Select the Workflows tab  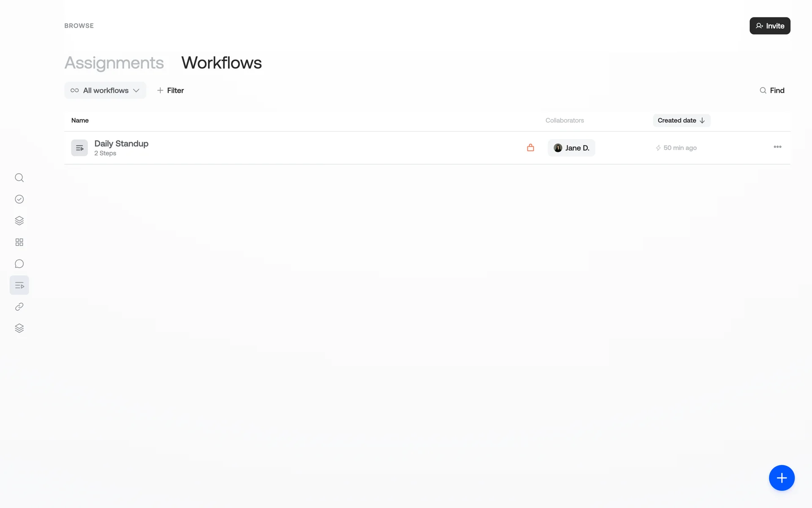tap(221, 63)
